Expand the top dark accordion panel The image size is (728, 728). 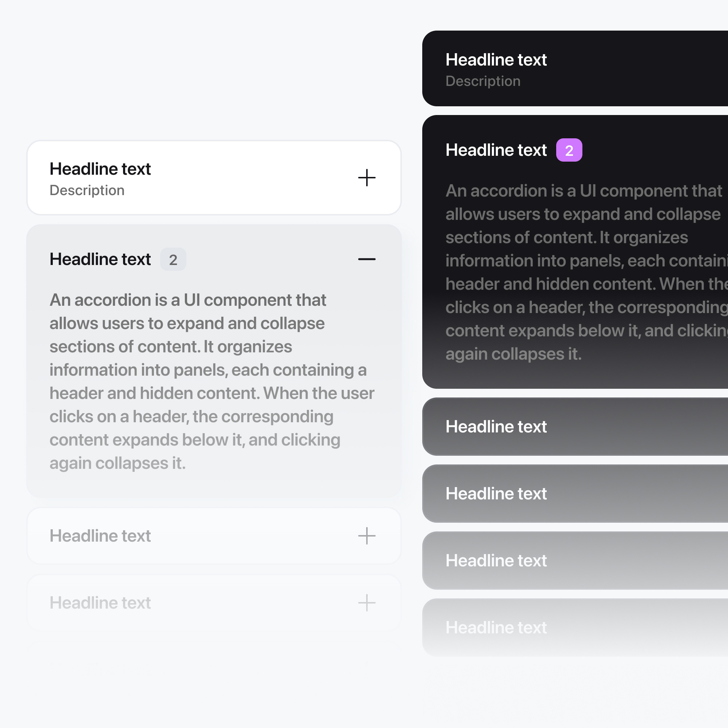click(496, 60)
